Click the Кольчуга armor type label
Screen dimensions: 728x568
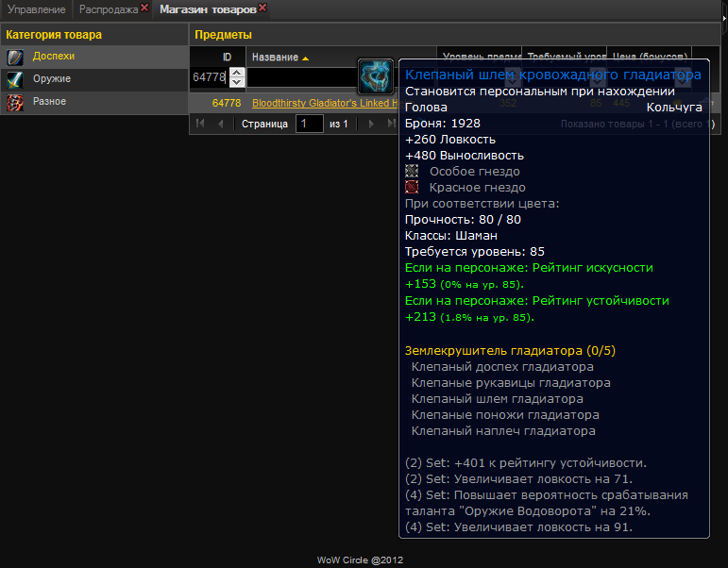pyautogui.click(x=674, y=108)
